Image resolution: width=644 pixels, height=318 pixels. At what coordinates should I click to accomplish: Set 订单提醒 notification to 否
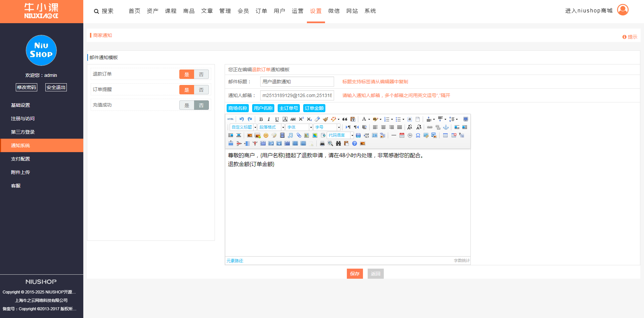coord(201,90)
